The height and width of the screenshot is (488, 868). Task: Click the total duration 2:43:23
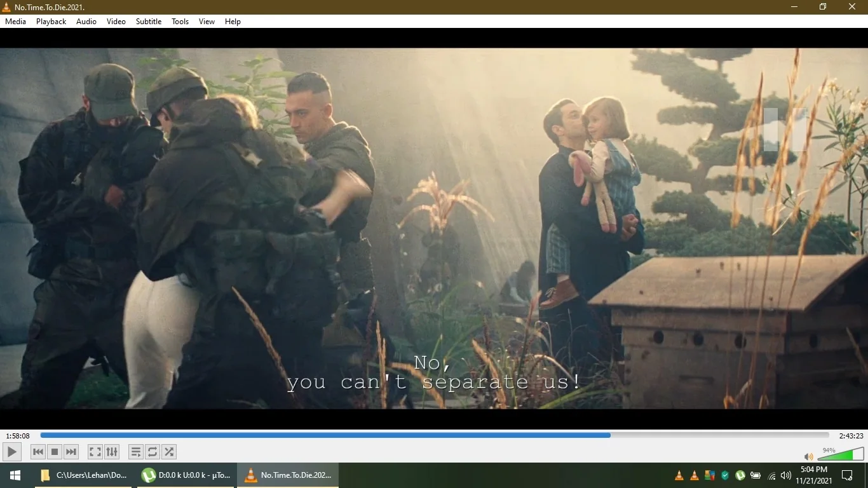(x=851, y=436)
